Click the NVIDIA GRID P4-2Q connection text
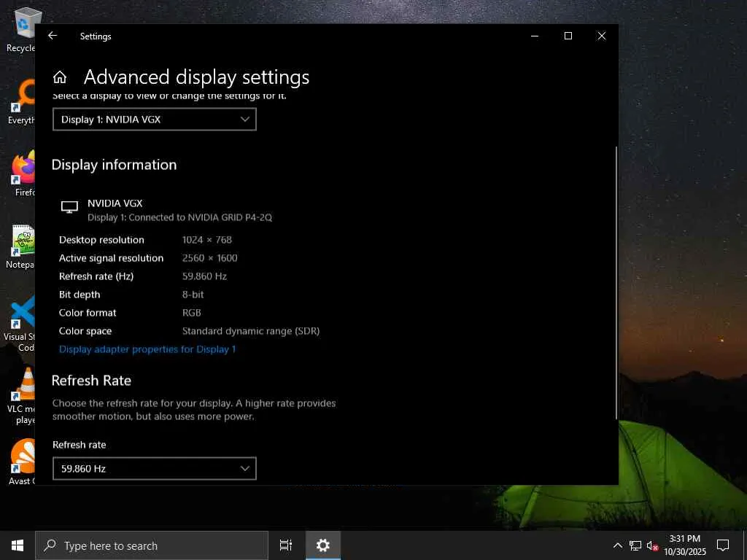747x560 pixels. (x=179, y=217)
